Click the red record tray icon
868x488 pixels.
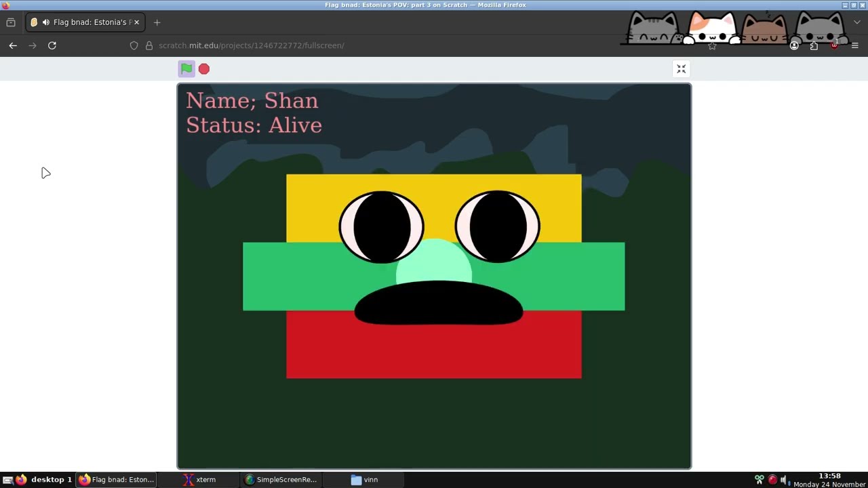tap(772, 480)
